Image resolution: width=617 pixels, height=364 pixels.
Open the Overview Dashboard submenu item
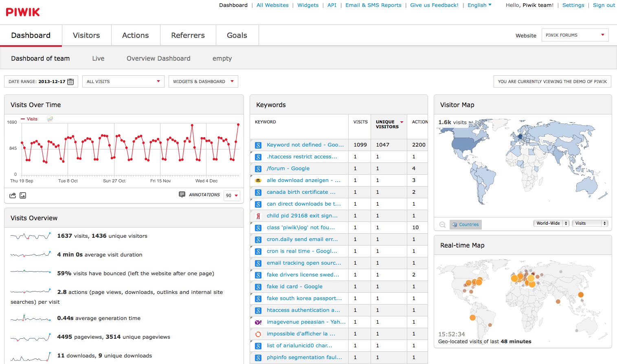[x=158, y=58]
